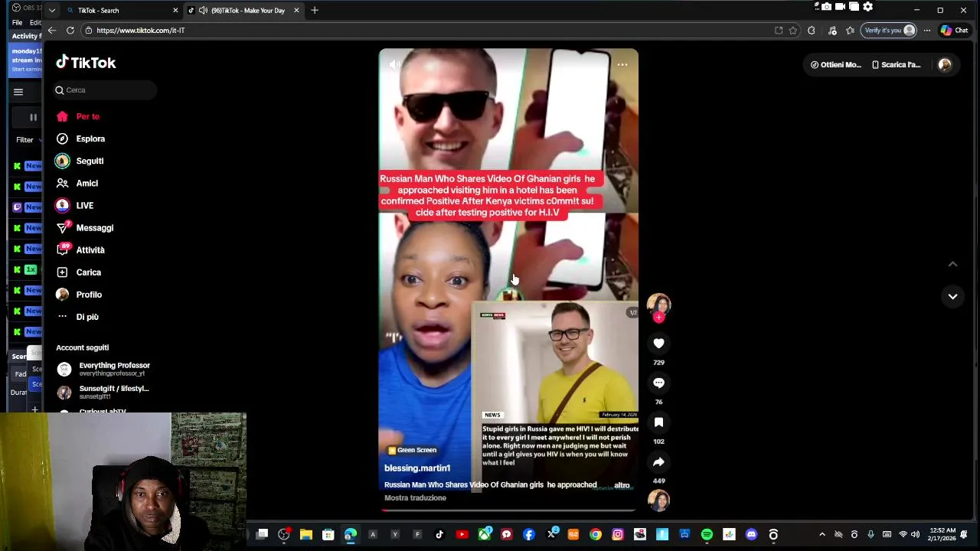
Task: Click Mostra traduzione under the caption
Action: point(415,497)
